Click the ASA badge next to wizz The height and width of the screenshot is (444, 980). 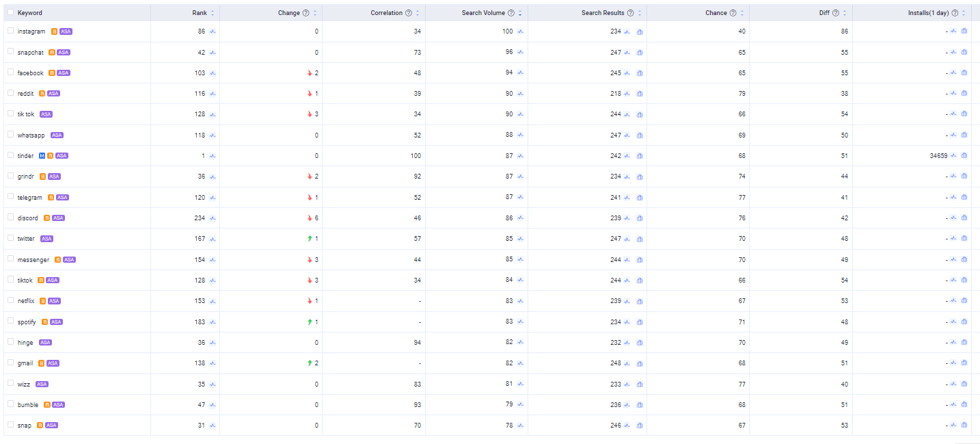click(x=42, y=384)
